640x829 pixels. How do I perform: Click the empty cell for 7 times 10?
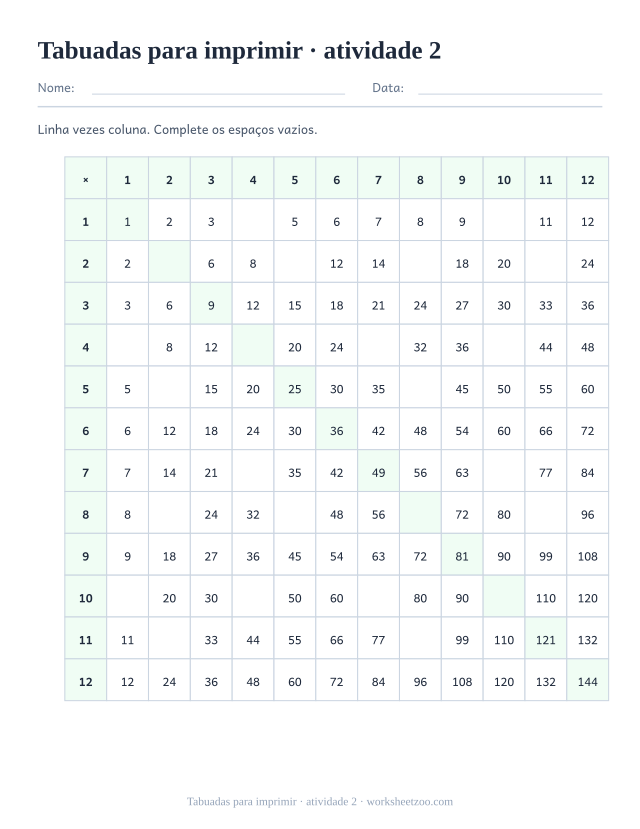pyautogui.click(x=504, y=473)
